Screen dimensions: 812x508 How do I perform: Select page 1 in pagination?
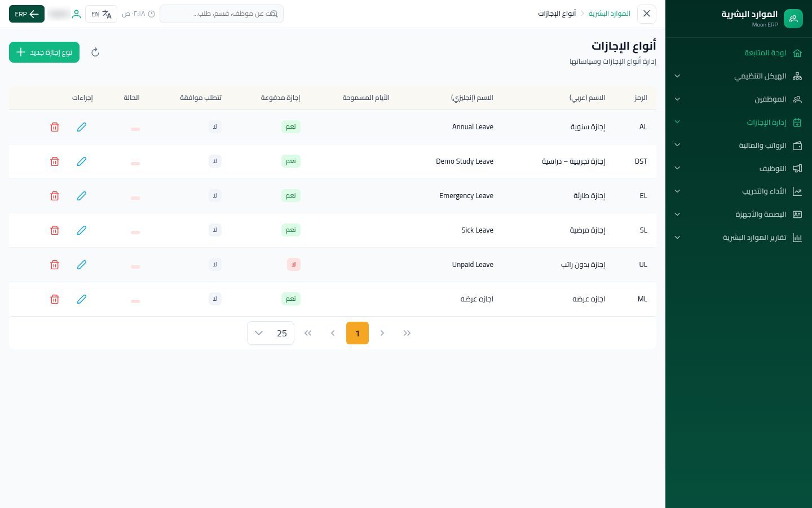coord(358,333)
